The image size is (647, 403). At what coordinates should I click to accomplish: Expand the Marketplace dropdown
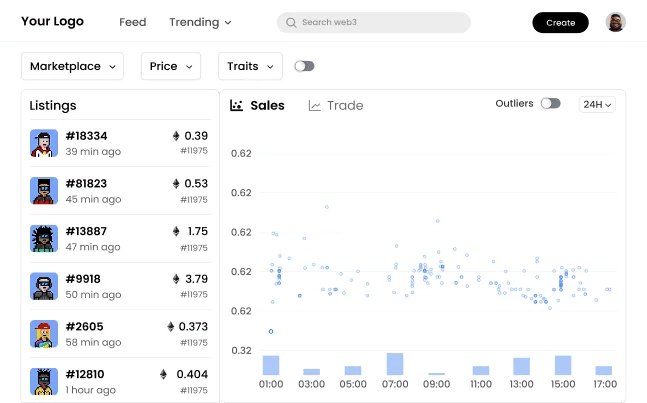click(73, 66)
